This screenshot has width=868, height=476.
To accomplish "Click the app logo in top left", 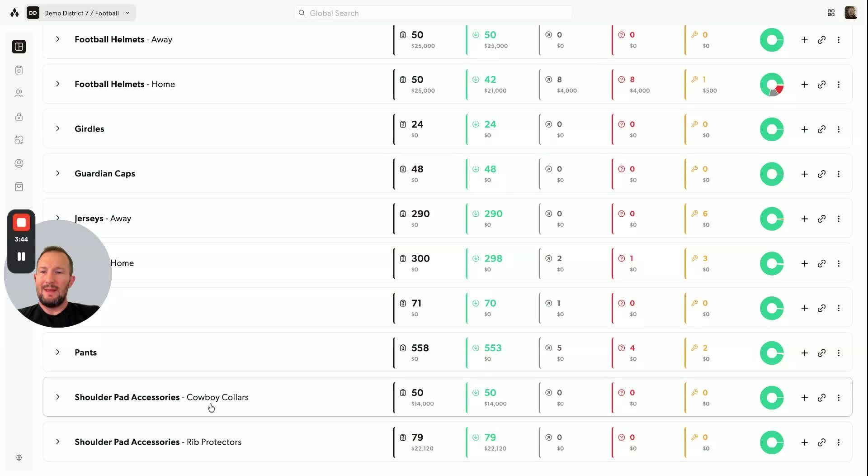I will coord(14,13).
